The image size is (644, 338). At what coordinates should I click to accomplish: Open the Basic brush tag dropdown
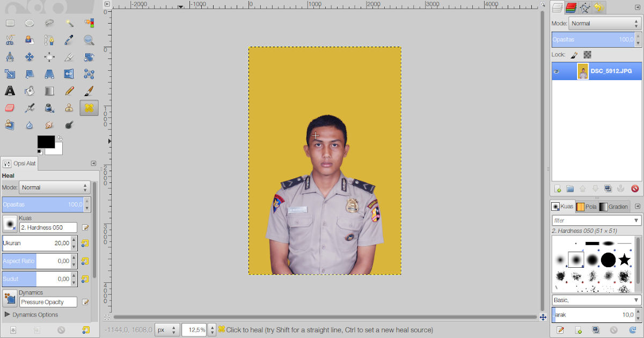597,300
